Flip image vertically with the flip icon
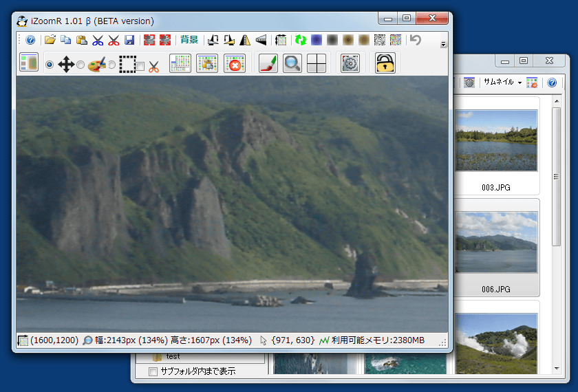Viewport: 578px width, 392px height. pyautogui.click(x=261, y=40)
